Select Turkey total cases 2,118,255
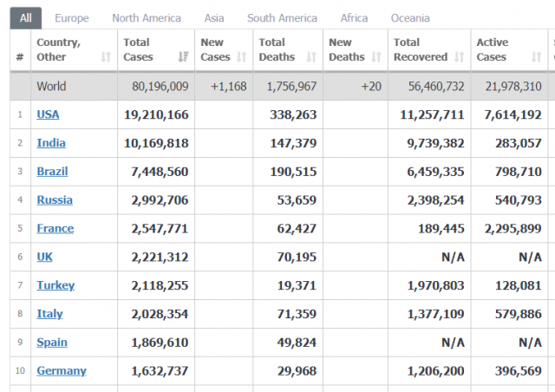 coord(160,285)
